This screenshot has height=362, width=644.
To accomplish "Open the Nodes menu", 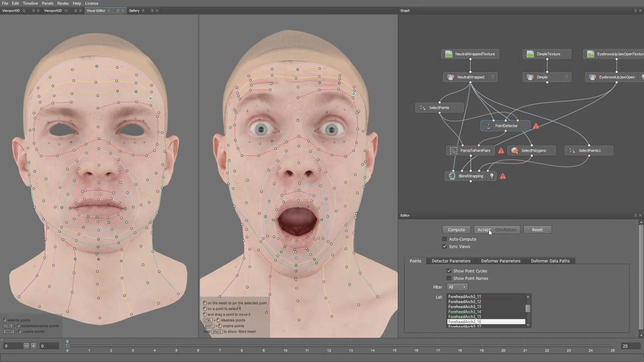I will [63, 3].
